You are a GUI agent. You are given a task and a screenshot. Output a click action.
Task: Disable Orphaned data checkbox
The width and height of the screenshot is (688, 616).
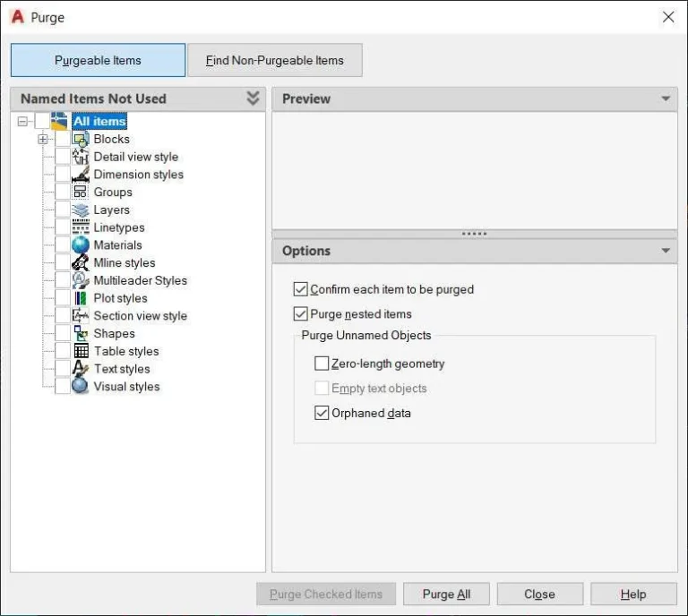click(x=322, y=413)
